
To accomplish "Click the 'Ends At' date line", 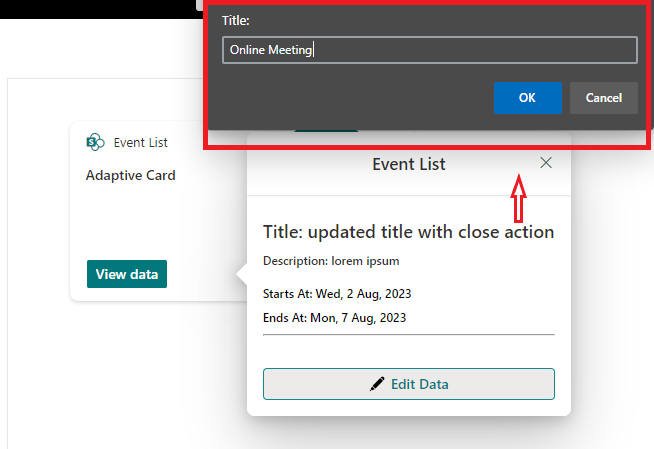I will (334, 318).
